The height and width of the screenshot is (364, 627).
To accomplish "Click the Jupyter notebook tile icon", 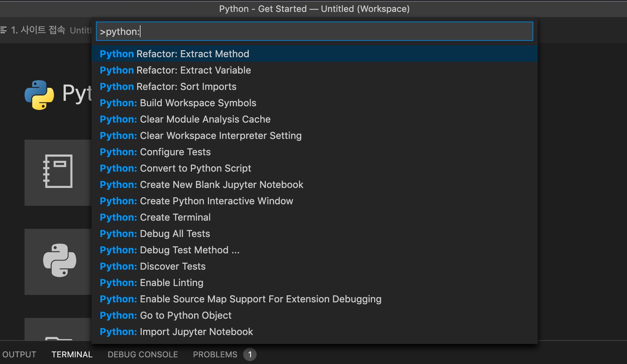I will (58, 171).
